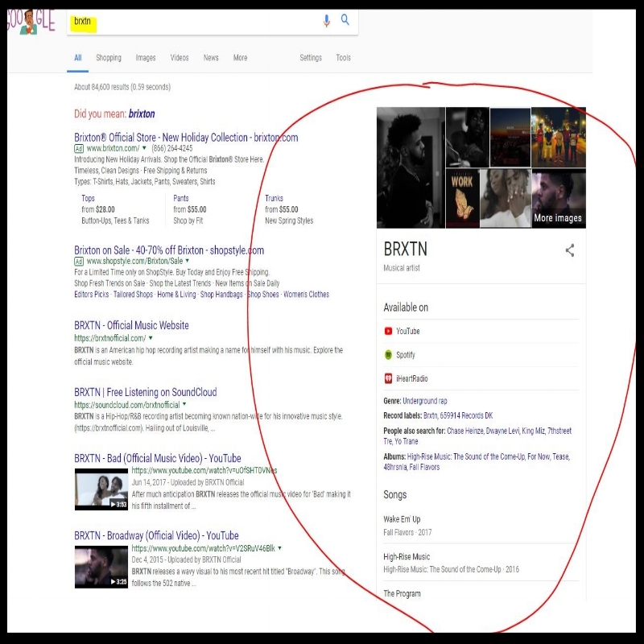Viewport: 644px width, 644px height.
Task: Click the Editors Picks link
Action: click(92, 294)
